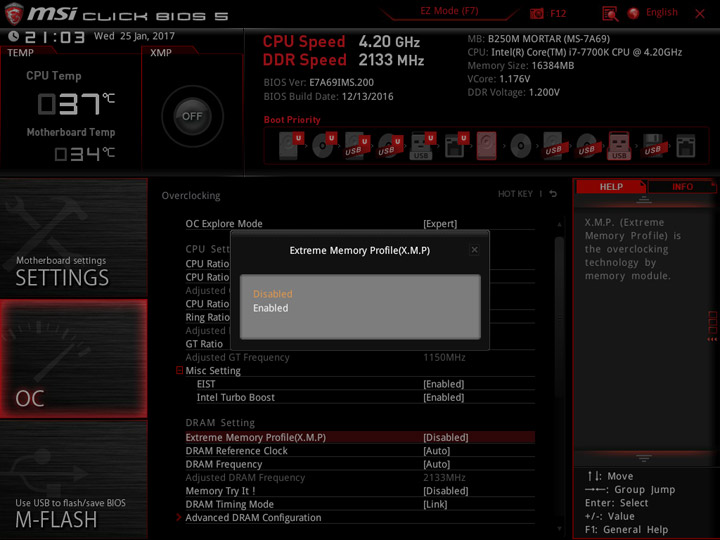The width and height of the screenshot is (720, 540).
Task: Click the help panel bottom scroll handle
Action: coord(644,458)
